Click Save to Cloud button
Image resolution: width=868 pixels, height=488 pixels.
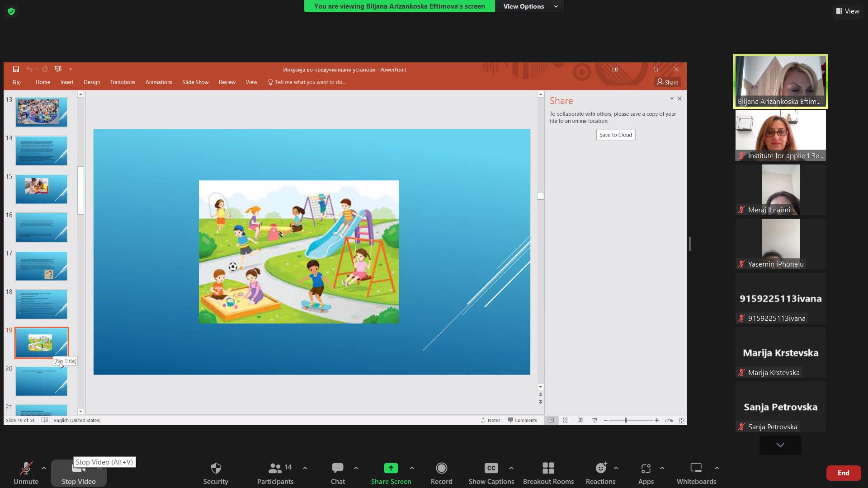pos(616,135)
